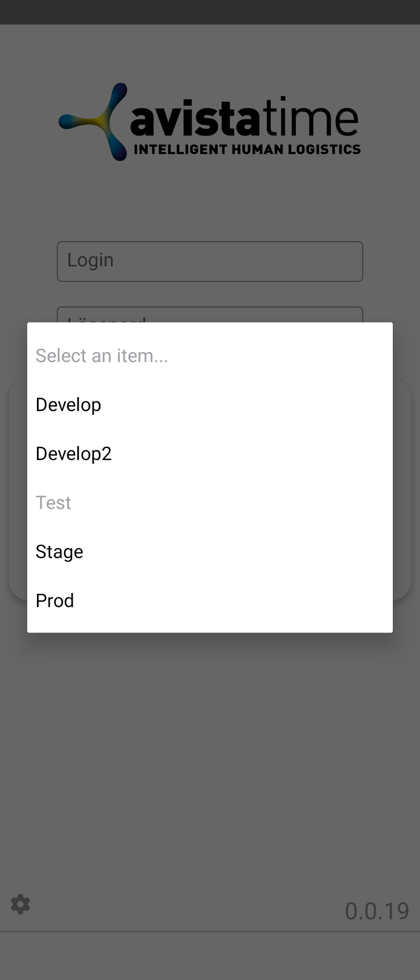Tap the empty dimmed space beside the gear icon
The image size is (420, 980).
tap(185, 904)
